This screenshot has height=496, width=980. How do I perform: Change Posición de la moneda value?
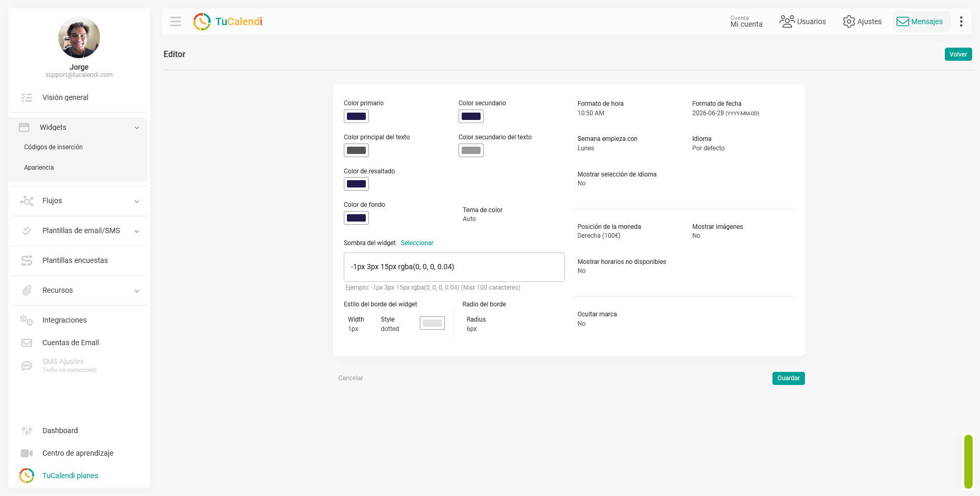pyautogui.click(x=599, y=236)
